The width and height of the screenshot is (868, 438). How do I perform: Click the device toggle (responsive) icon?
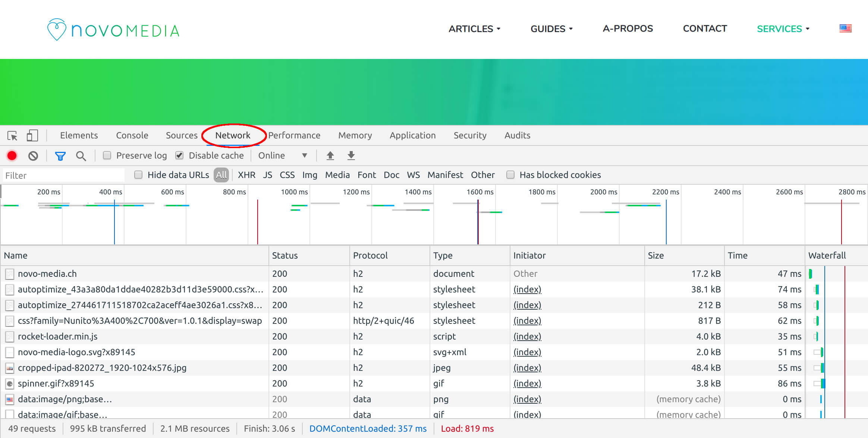32,135
